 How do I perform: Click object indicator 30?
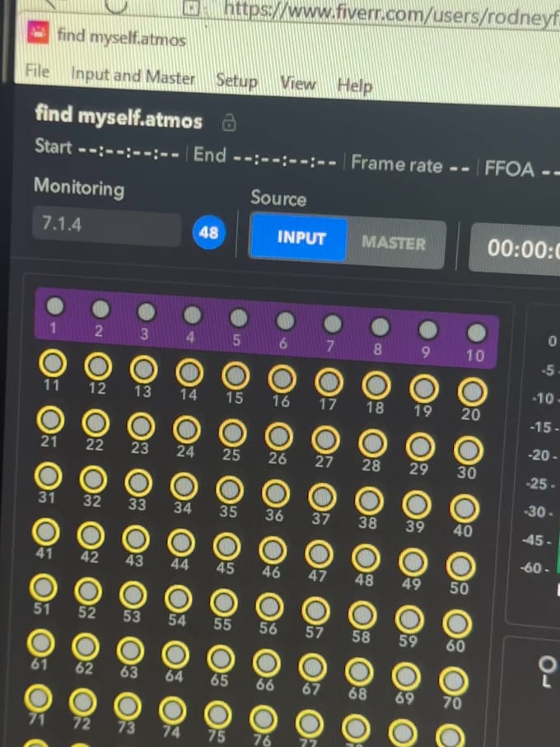468,451
